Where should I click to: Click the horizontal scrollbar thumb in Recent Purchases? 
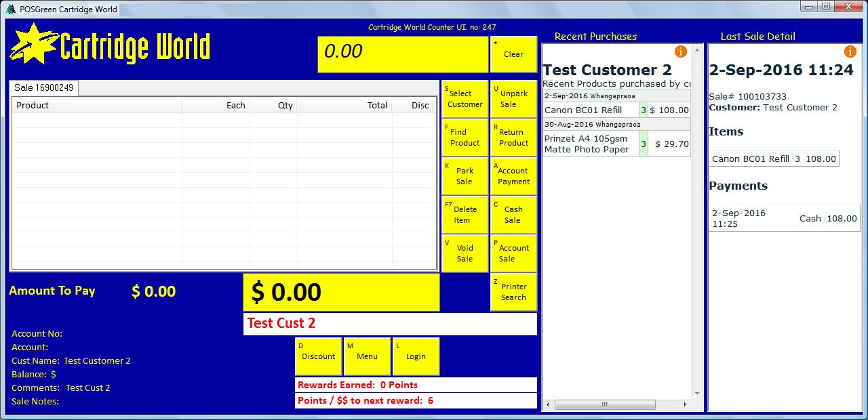604,404
